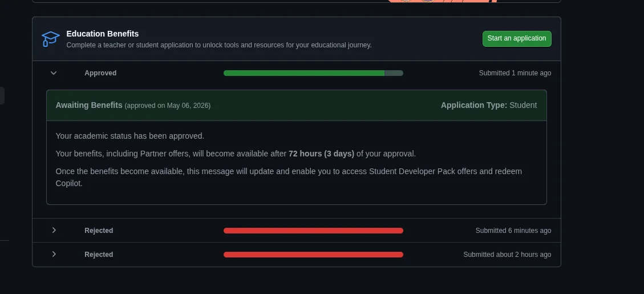Click the Application Type: Student label
This screenshot has width=644, height=294.
489,105
